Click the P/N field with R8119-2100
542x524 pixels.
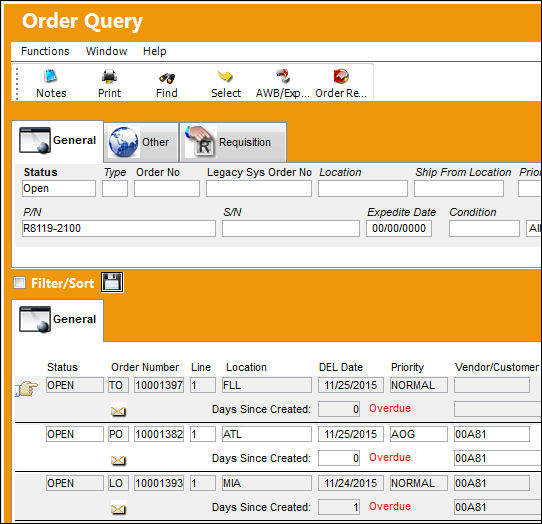119,228
